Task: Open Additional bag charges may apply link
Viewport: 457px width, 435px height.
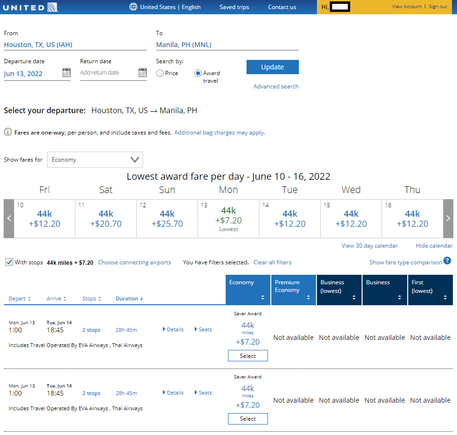Action: point(220,133)
